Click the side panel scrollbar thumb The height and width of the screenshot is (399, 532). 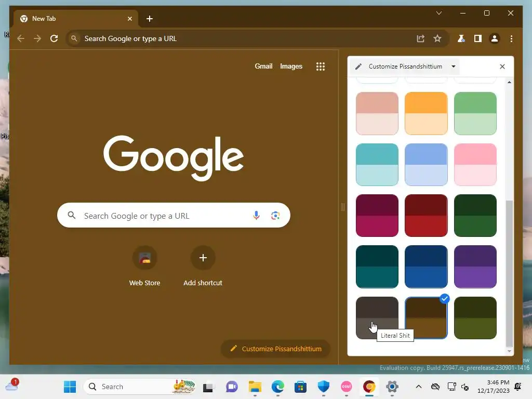(509, 273)
